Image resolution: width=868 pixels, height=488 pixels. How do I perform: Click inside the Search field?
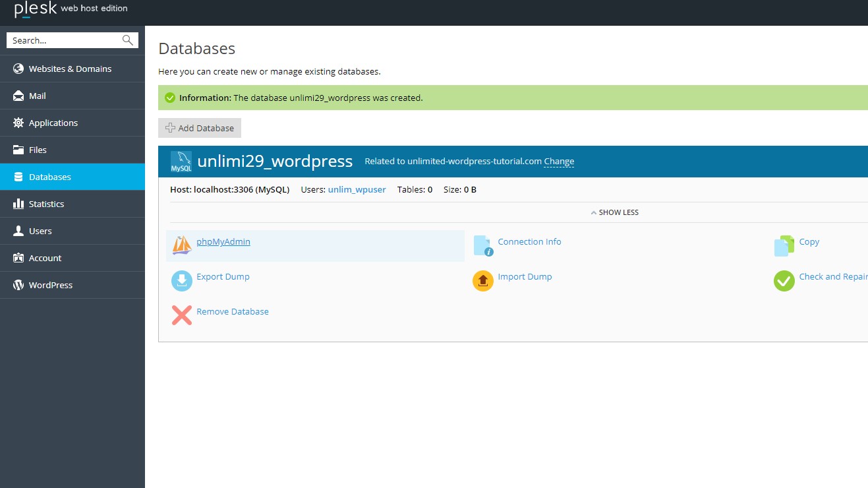pyautogui.click(x=59, y=40)
